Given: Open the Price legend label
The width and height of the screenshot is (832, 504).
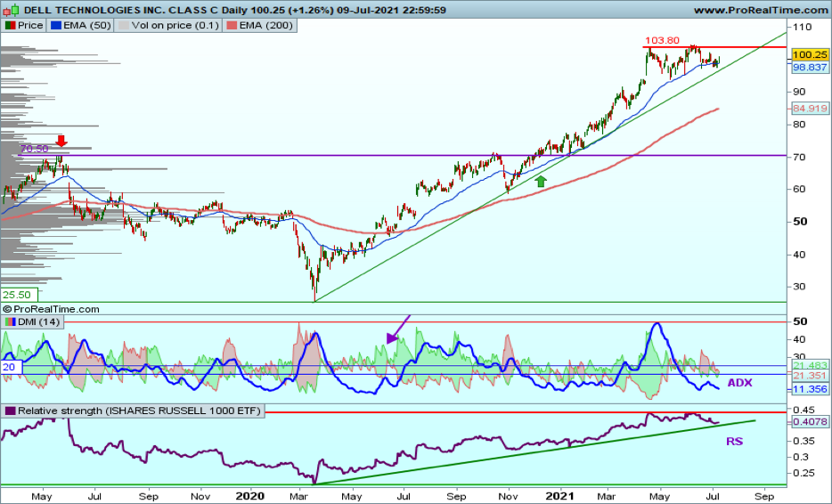Looking at the screenshot, I should (30, 26).
